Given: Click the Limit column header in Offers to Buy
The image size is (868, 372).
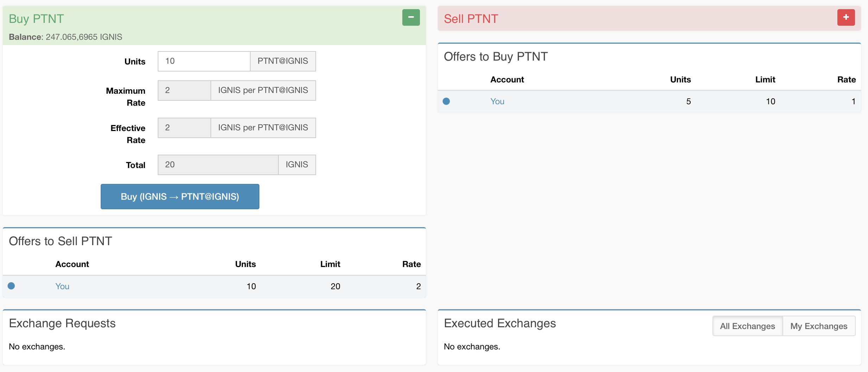Looking at the screenshot, I should pos(765,80).
